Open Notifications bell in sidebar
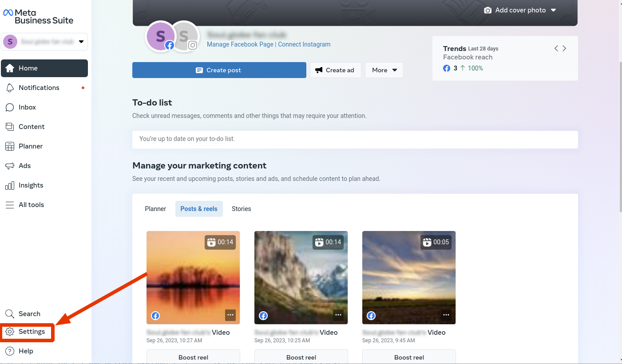Image resolution: width=622 pixels, height=364 pixels. pos(10,88)
